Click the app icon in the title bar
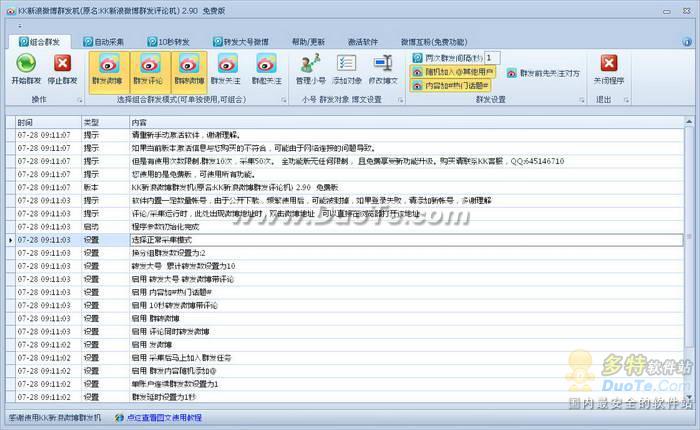 pos(11,11)
